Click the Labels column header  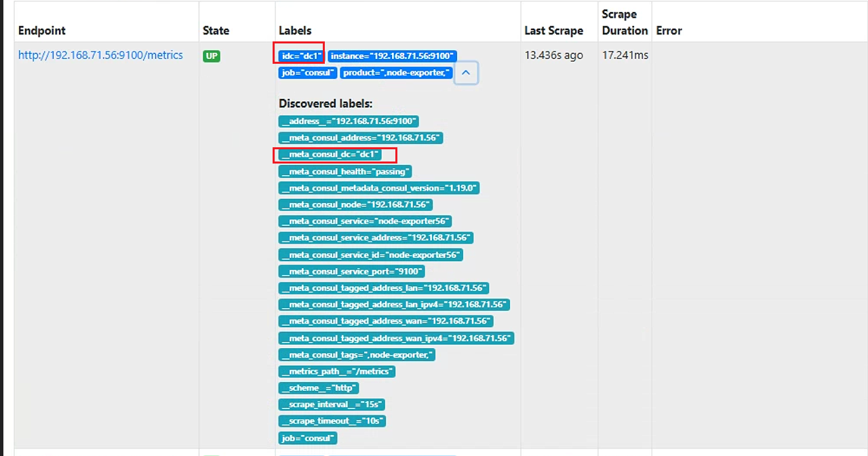click(x=295, y=31)
